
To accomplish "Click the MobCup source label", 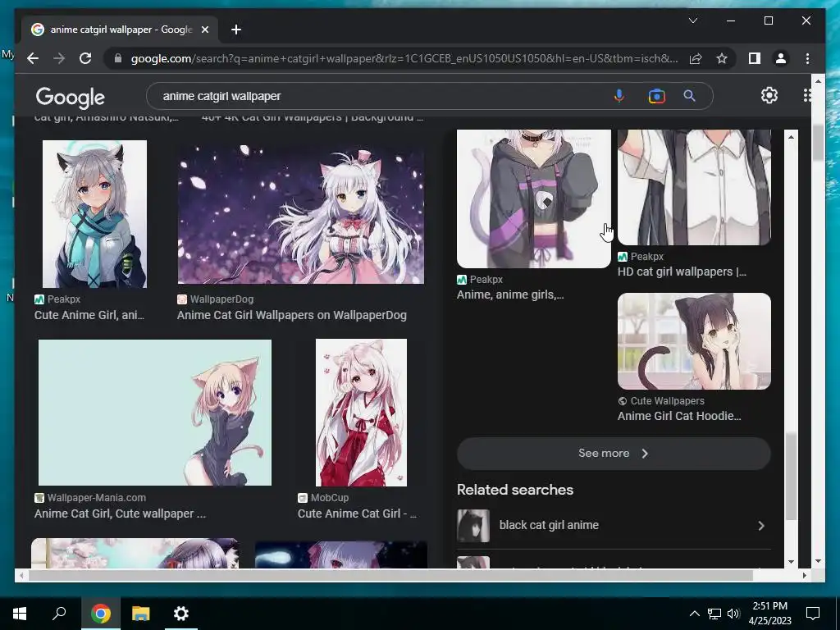I will click(x=330, y=498).
